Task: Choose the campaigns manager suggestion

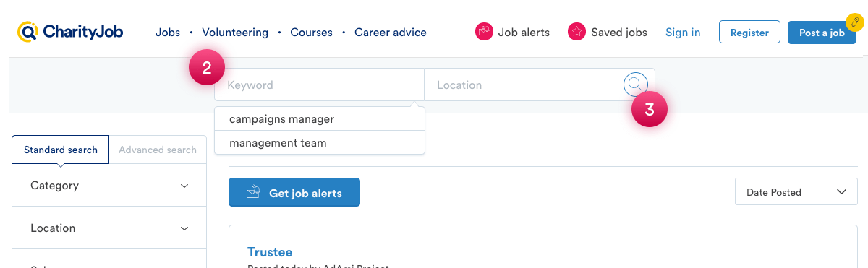Action: pyautogui.click(x=320, y=118)
